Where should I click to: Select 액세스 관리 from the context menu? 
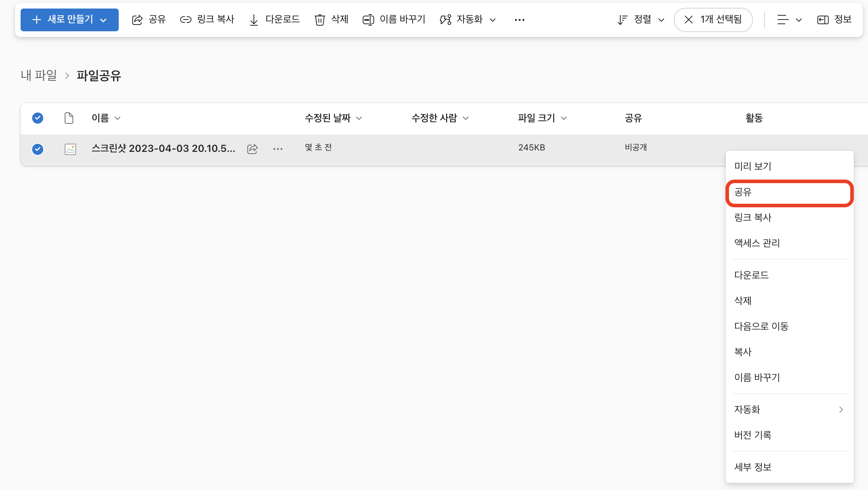point(757,243)
